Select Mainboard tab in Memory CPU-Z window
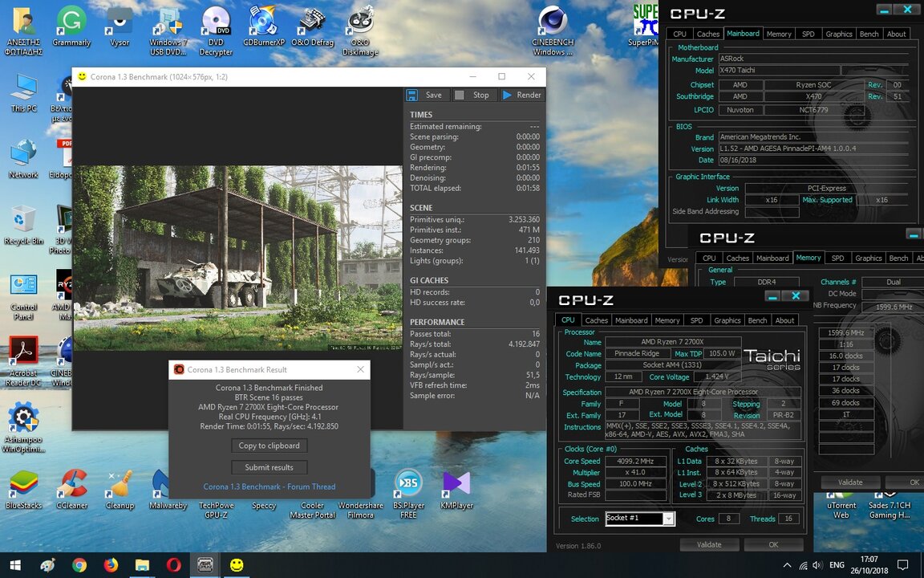Viewport: 924px width, 578px height. [x=772, y=258]
